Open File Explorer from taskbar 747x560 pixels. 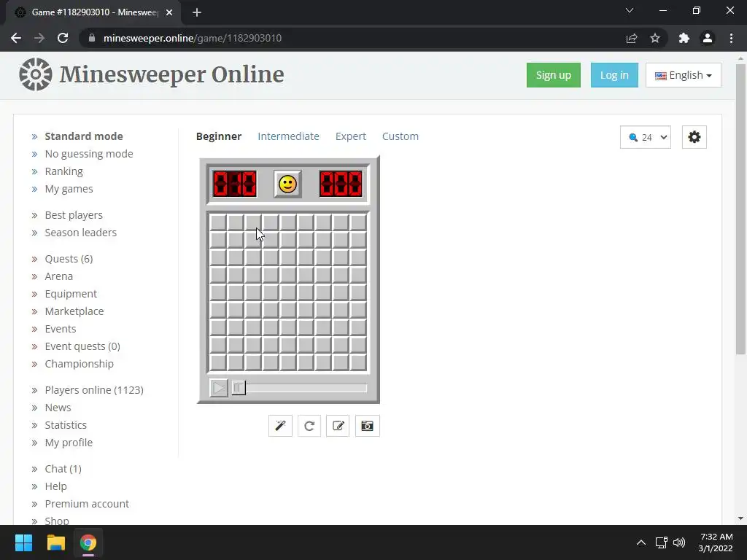point(55,542)
